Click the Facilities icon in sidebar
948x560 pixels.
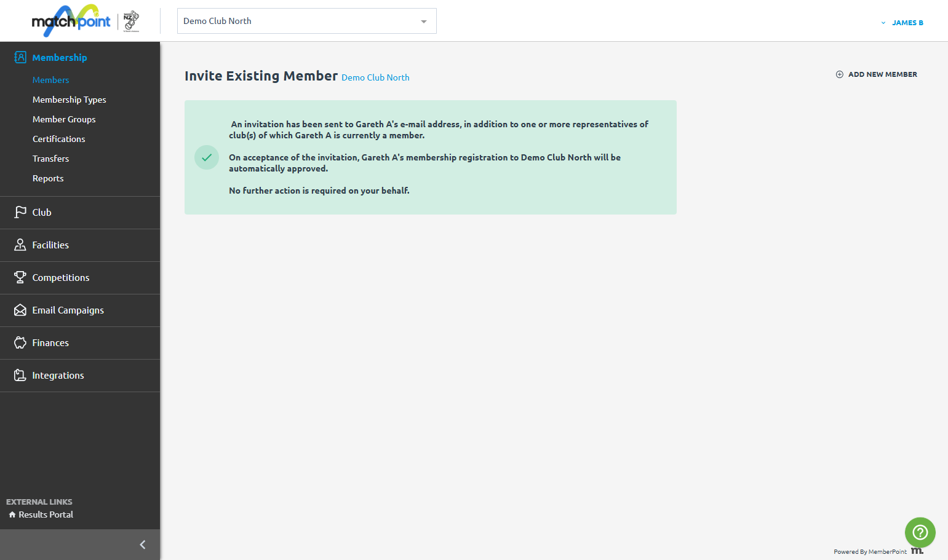pyautogui.click(x=20, y=245)
